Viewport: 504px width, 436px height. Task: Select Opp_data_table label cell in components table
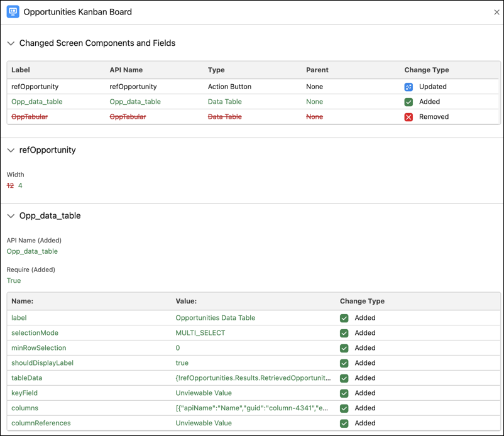click(37, 102)
